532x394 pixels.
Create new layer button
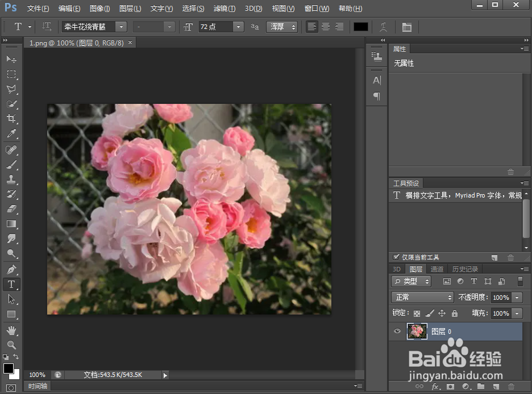click(x=496, y=387)
